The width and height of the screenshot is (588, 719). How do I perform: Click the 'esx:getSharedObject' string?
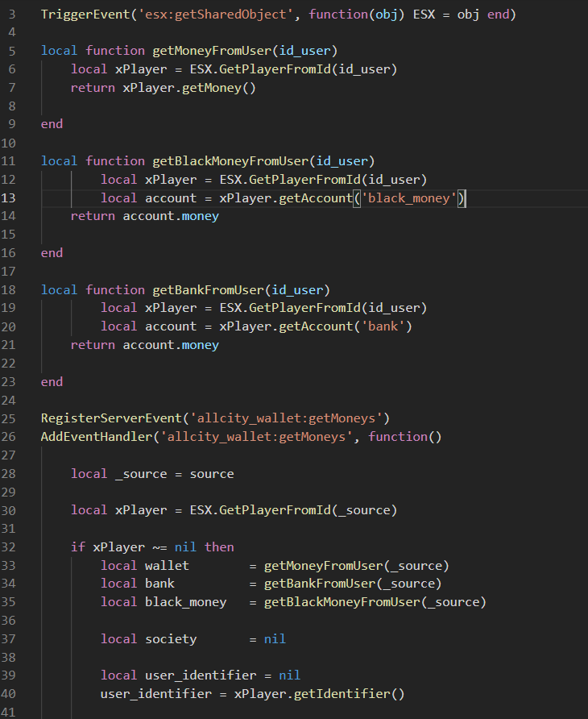click(x=215, y=15)
